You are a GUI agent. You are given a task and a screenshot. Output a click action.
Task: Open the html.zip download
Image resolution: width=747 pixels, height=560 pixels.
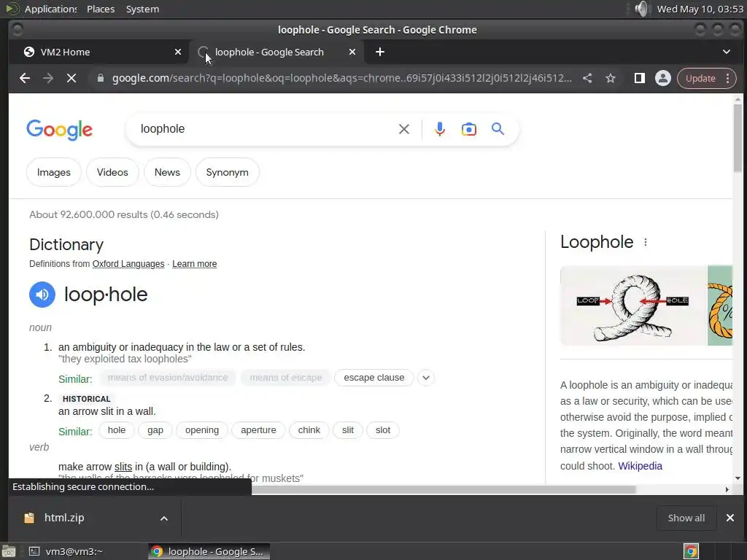coord(64,518)
